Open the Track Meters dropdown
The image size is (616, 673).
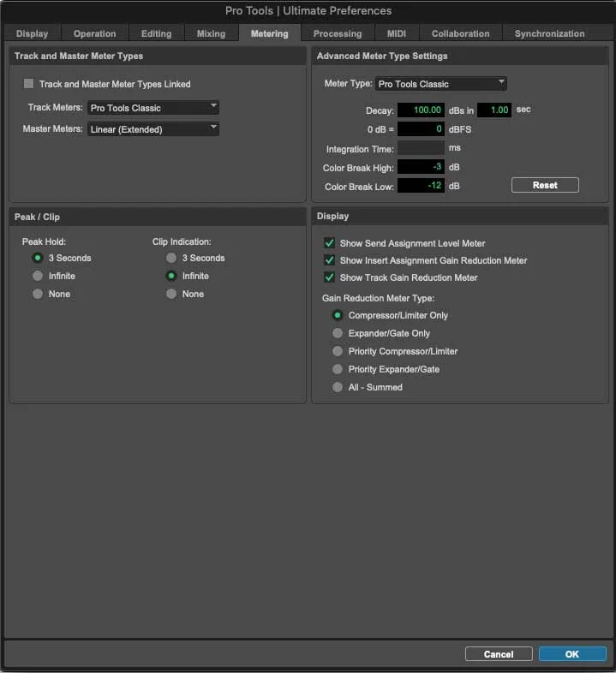153,108
